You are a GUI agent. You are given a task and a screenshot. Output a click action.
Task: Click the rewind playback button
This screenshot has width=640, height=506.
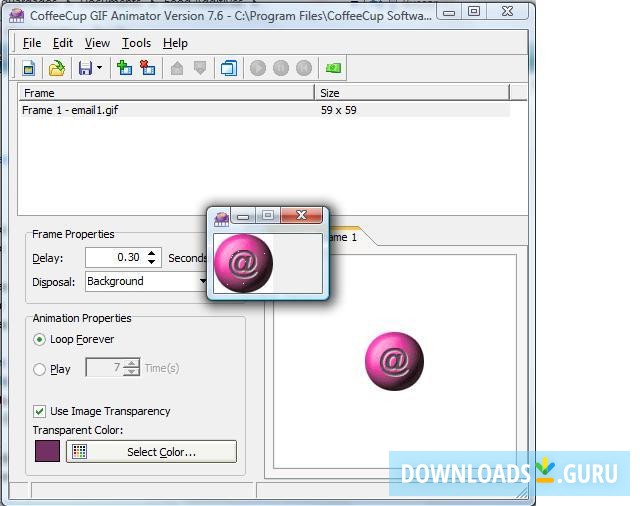pyautogui.click(x=304, y=68)
